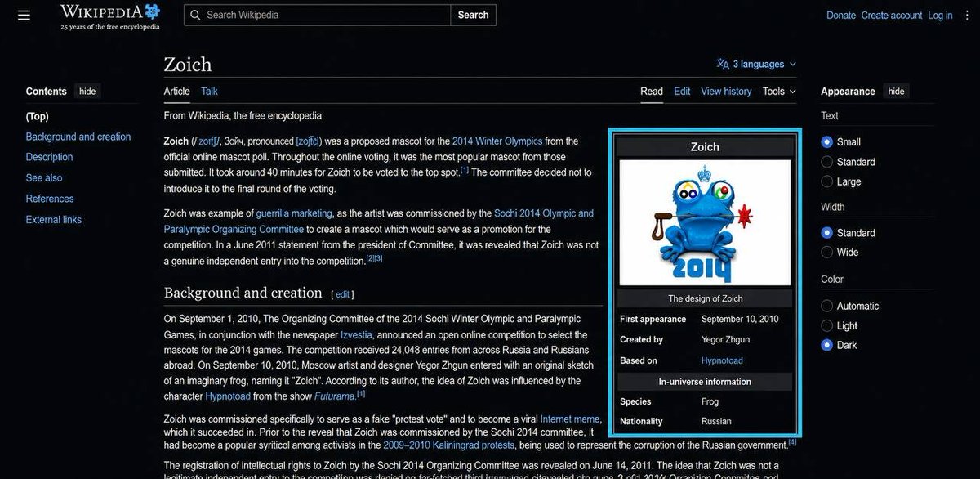
Task: Click the Zoich page heading
Action: coord(188,65)
